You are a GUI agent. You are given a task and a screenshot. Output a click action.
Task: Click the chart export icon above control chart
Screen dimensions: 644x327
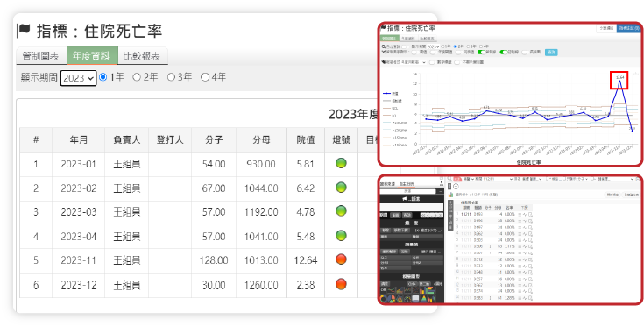tap(636, 74)
